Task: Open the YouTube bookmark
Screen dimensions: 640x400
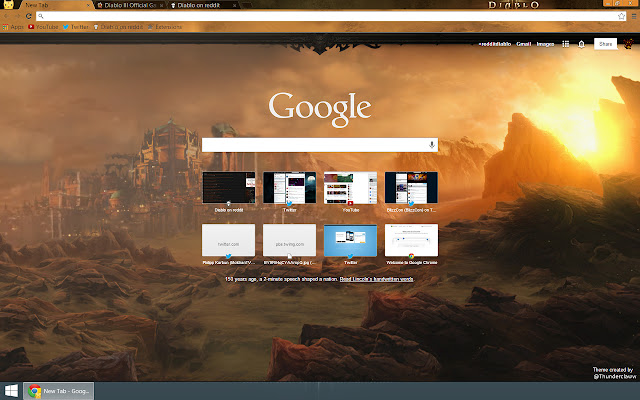Action: coord(43,27)
